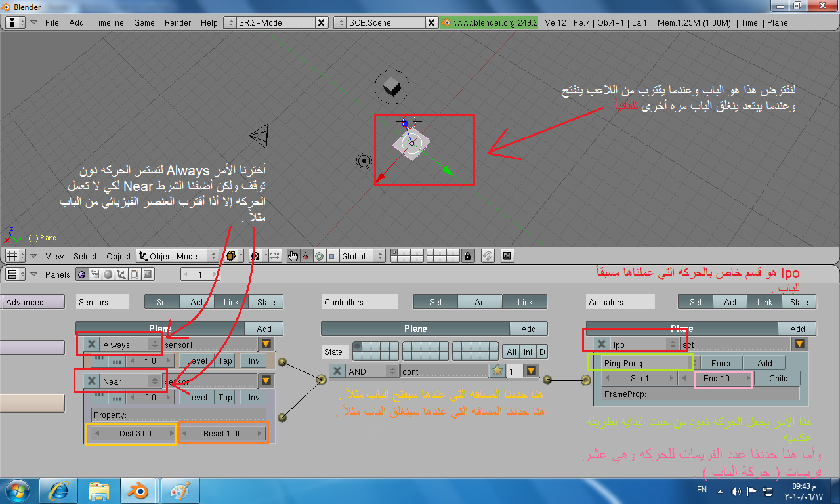The image size is (840, 504).
Task: Delete the Near sensor with X
Action: point(92,381)
